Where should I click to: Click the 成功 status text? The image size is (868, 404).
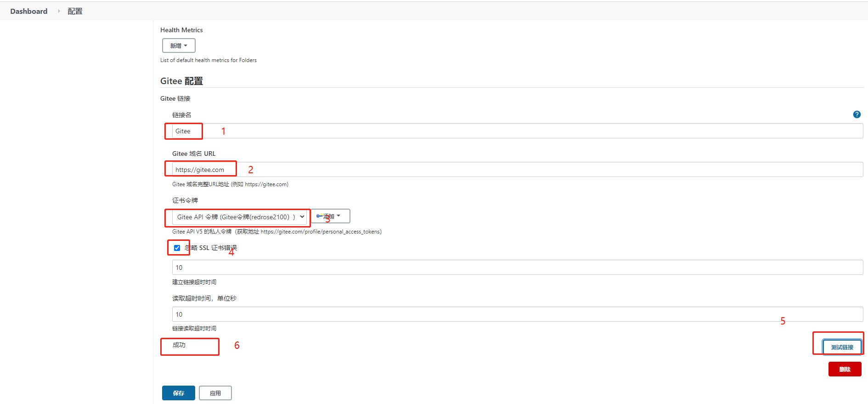[179, 345]
